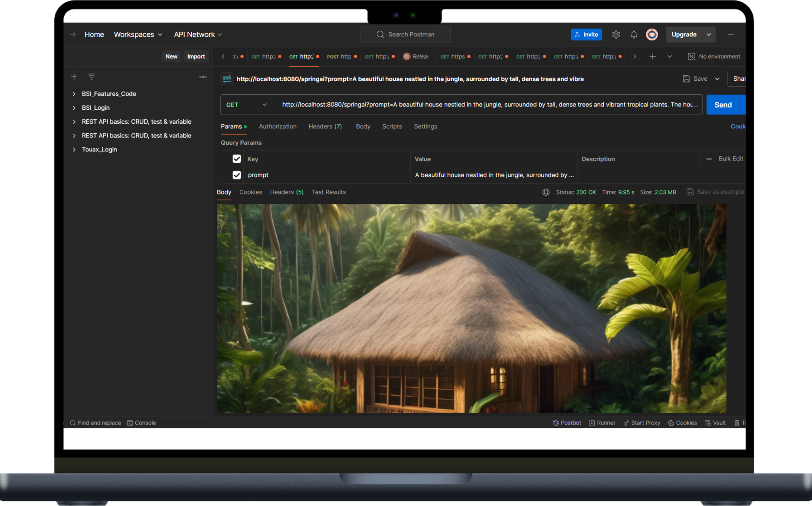Open the Console
Image resolution: width=812 pixels, height=506 pixels.
point(141,423)
